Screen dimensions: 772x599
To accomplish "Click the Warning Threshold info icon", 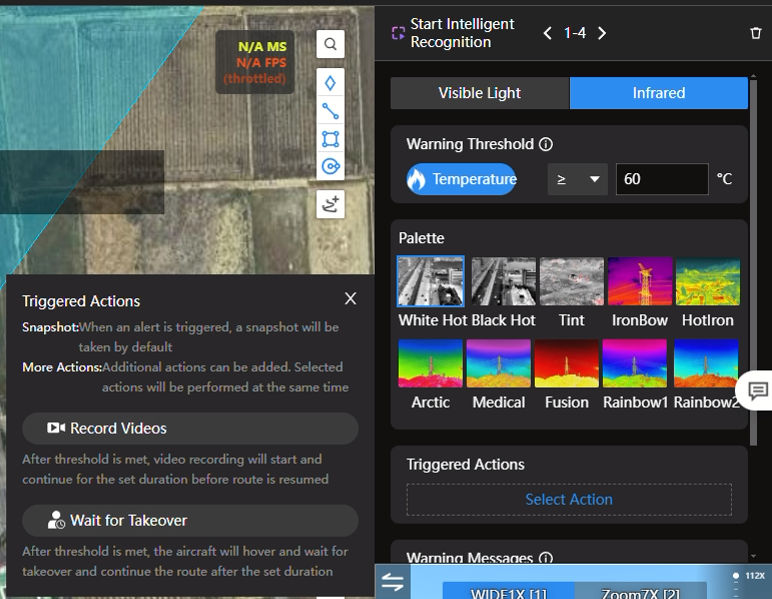I will point(546,144).
